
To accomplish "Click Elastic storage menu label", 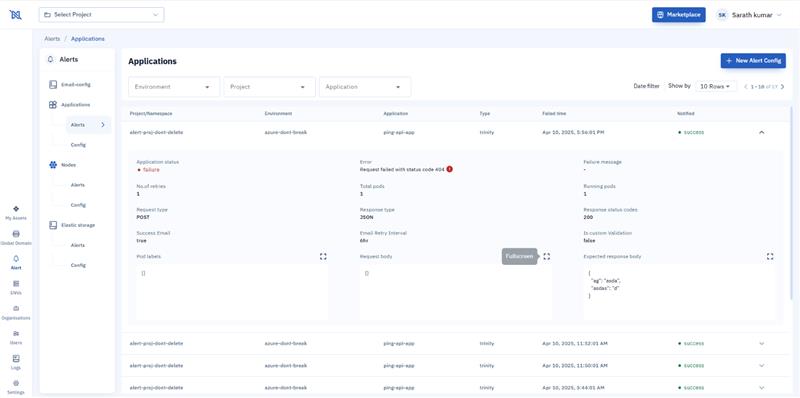I will 78,225.
